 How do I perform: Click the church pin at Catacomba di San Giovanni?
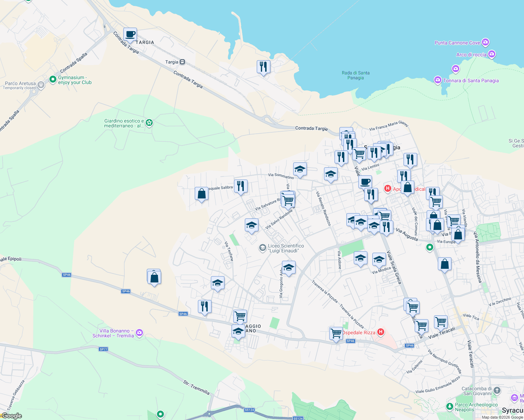pos(496,391)
